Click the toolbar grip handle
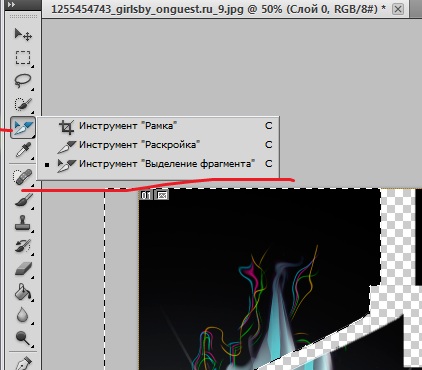The image size is (422, 370). point(23,17)
